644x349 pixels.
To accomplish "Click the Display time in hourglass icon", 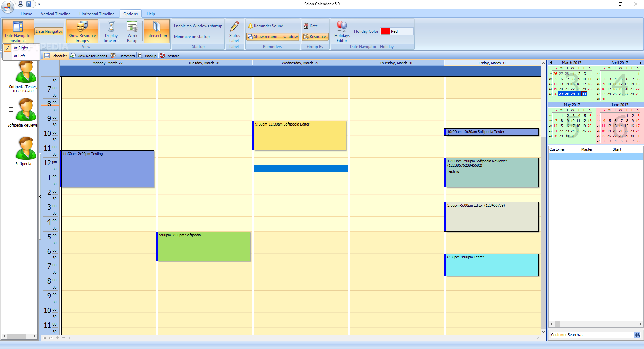I will [x=111, y=27].
